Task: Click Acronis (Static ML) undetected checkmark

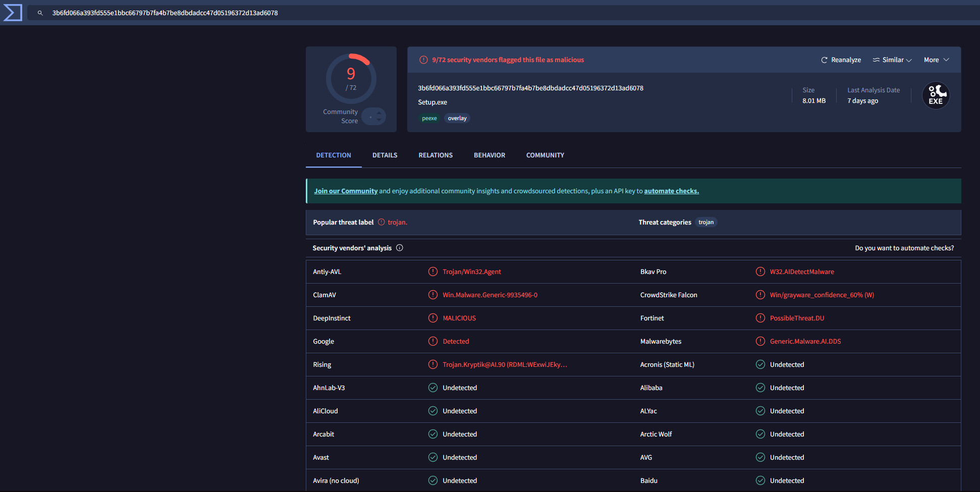Action: click(x=760, y=364)
